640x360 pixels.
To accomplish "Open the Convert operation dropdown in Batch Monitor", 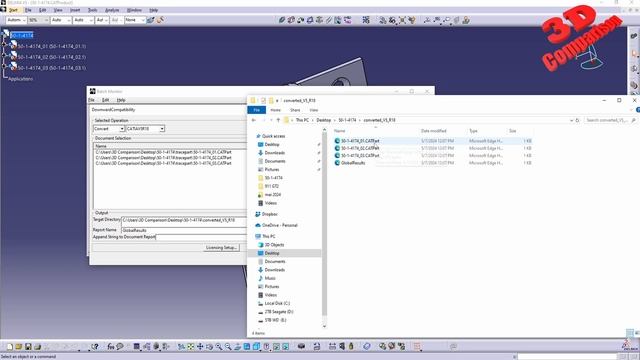I will click(122, 129).
